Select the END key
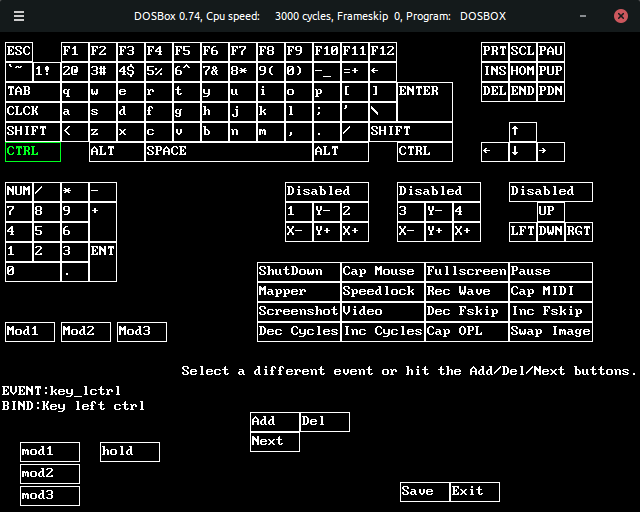640x512 pixels. tap(523, 92)
